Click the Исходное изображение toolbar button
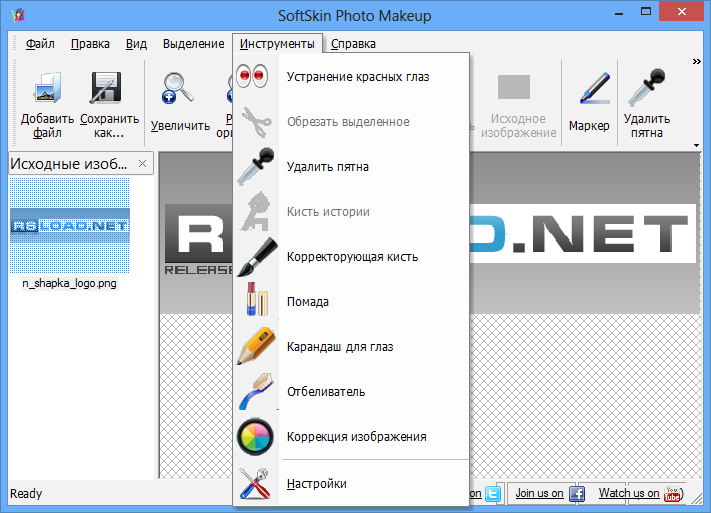This screenshot has width=711, height=513. tap(518, 105)
